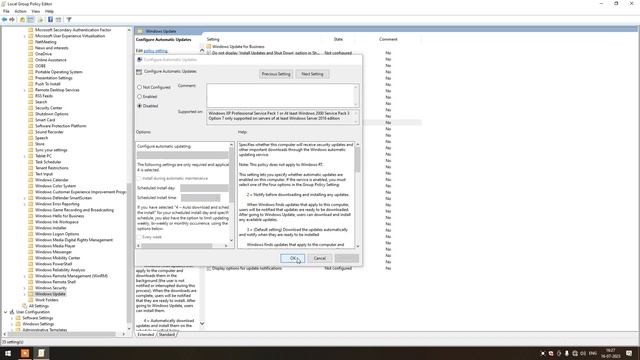Open the notification center icon
Viewport: 640px width, 360px height.
point(629,353)
